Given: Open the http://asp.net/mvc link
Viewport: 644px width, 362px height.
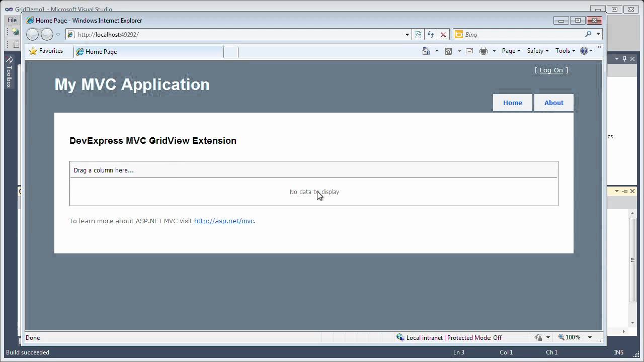Looking at the screenshot, I should point(224,221).
